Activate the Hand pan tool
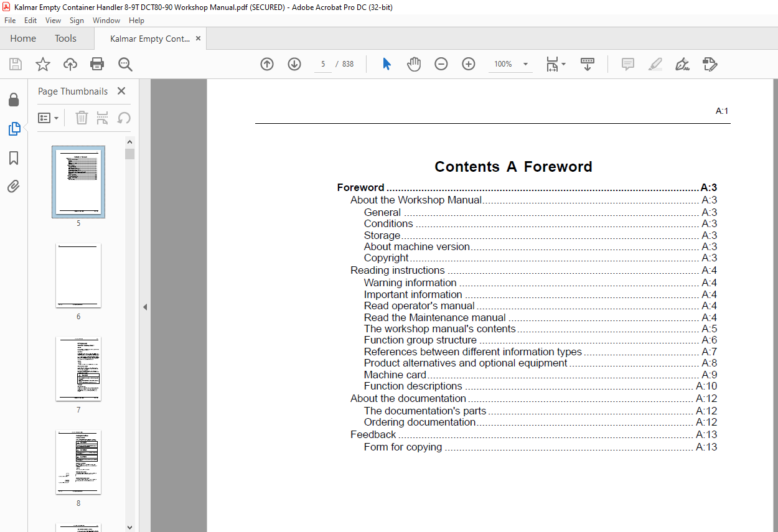Screen dimensions: 778x532 point(414,64)
